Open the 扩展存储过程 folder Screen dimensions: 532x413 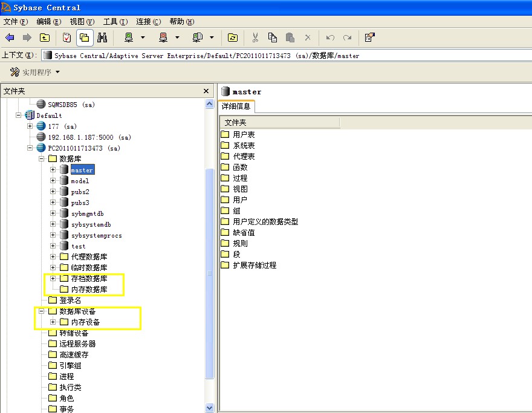pos(255,265)
